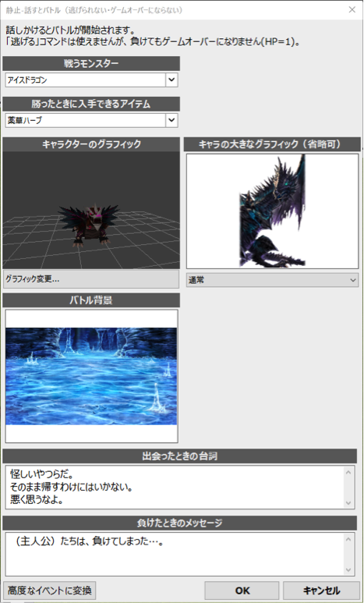Expand the 勝ったときに入手できるアイテム dropdown arrow

[x=171, y=120]
